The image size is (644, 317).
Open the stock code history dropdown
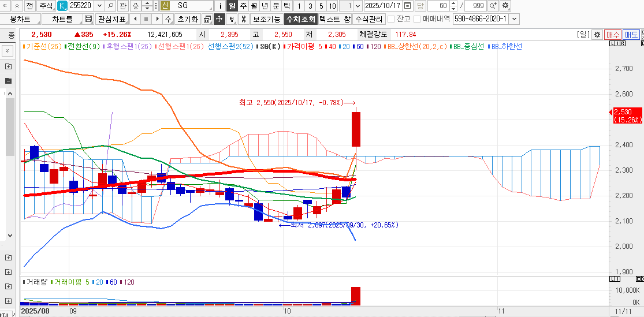[x=99, y=6]
